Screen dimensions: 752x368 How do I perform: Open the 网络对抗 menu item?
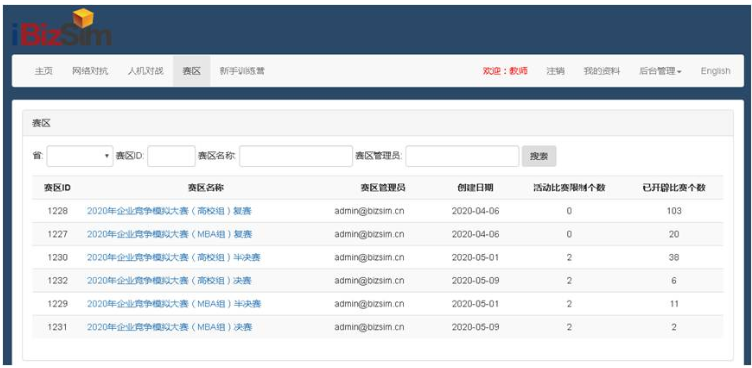tap(90, 71)
